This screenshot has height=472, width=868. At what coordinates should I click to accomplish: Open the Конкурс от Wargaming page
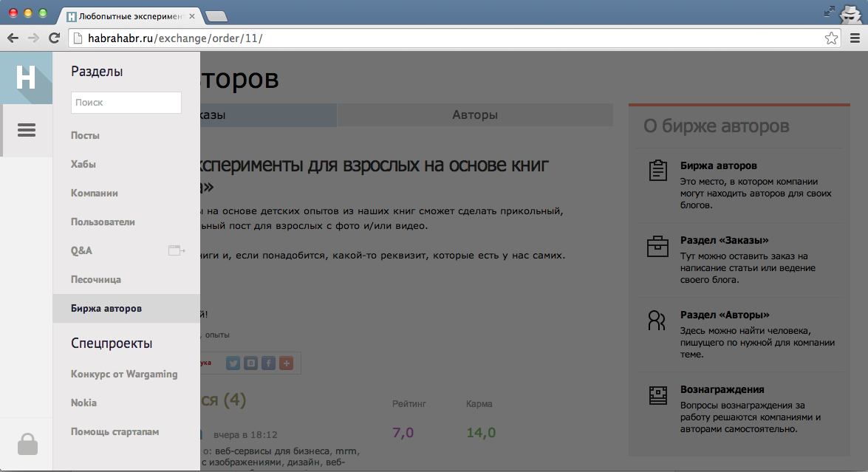124,374
